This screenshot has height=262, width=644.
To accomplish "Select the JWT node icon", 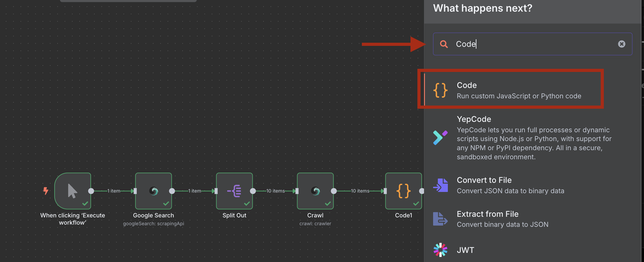I will (x=440, y=250).
